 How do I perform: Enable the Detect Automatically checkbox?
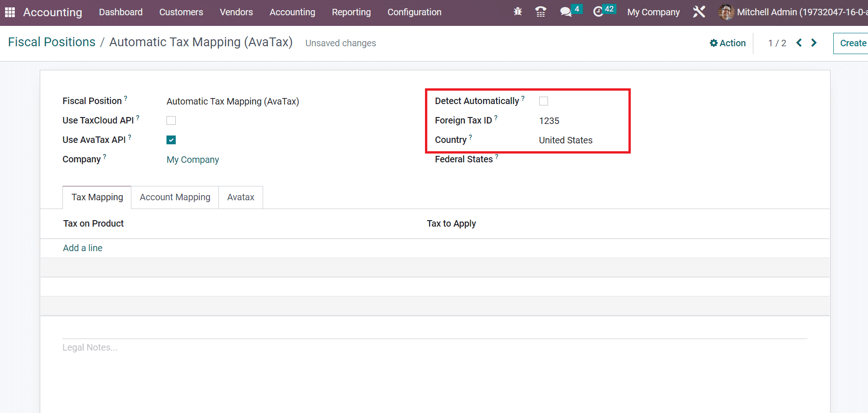point(543,101)
